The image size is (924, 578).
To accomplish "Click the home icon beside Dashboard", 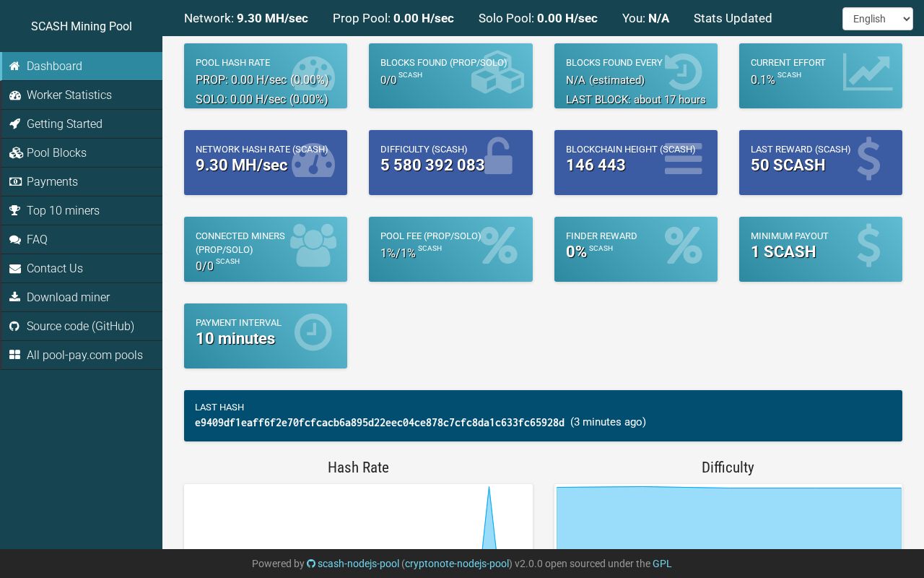I will [x=14, y=66].
